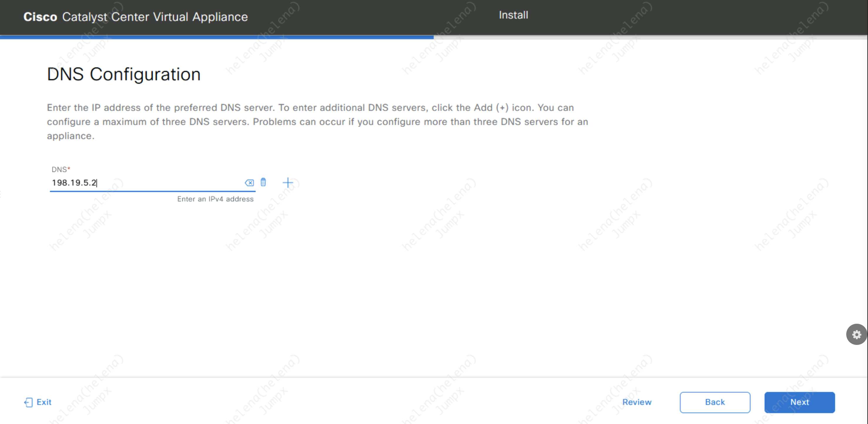The width and height of the screenshot is (868, 424).
Task: Go back with the Back button
Action: [715, 402]
